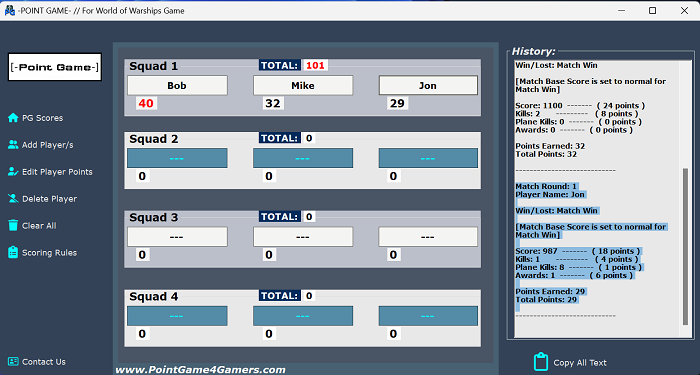Viewport: 700px width, 375px height.
Task: Select third empty player slot in Squad 3
Action: 428,237
